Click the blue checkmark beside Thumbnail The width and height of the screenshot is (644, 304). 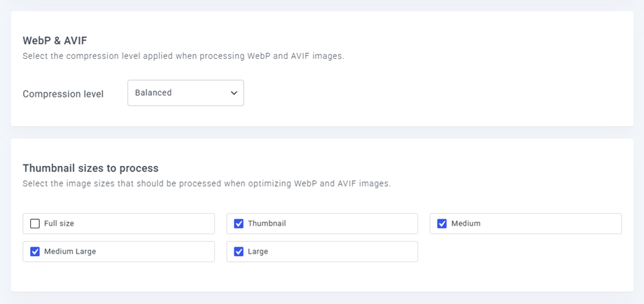pyautogui.click(x=239, y=223)
